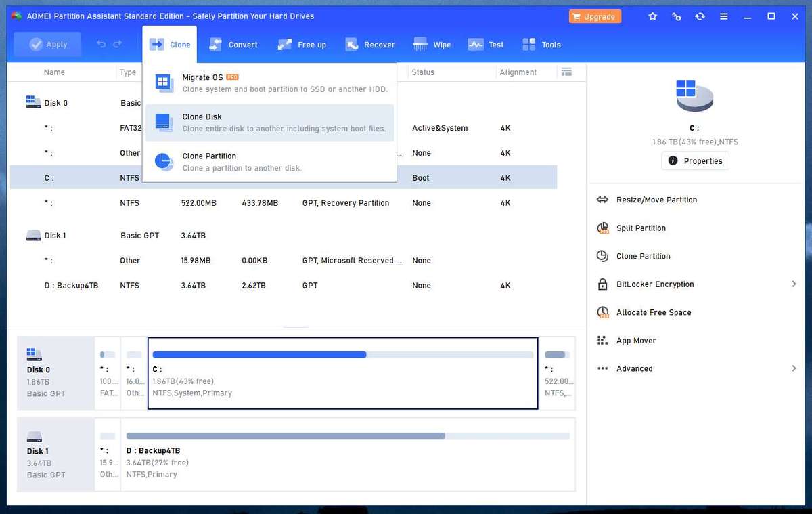The height and width of the screenshot is (514, 812).
Task: Open the Test menu
Action: coord(487,45)
